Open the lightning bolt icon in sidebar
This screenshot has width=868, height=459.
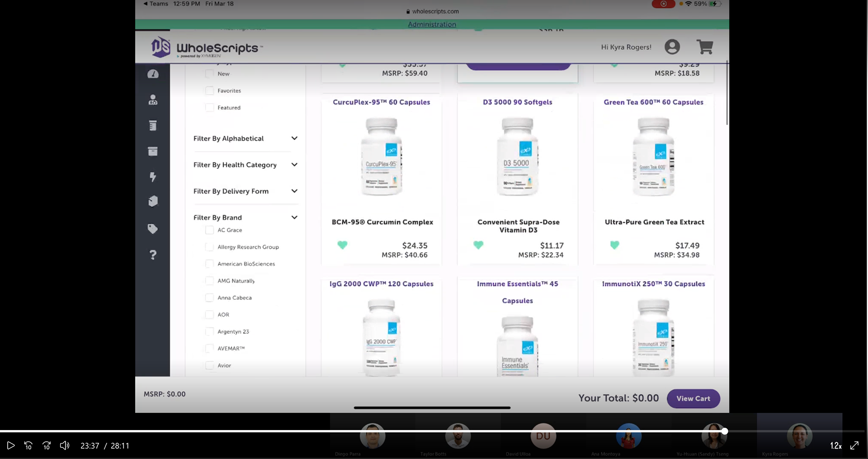point(153,177)
